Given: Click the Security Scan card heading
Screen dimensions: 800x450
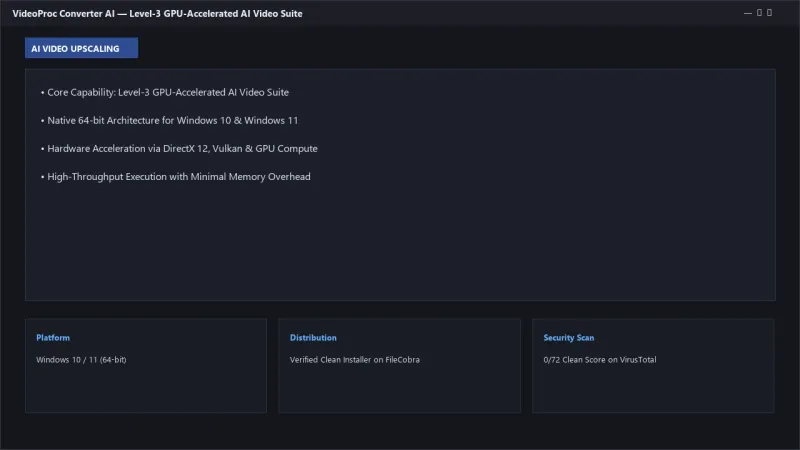Looking at the screenshot, I should (569, 338).
